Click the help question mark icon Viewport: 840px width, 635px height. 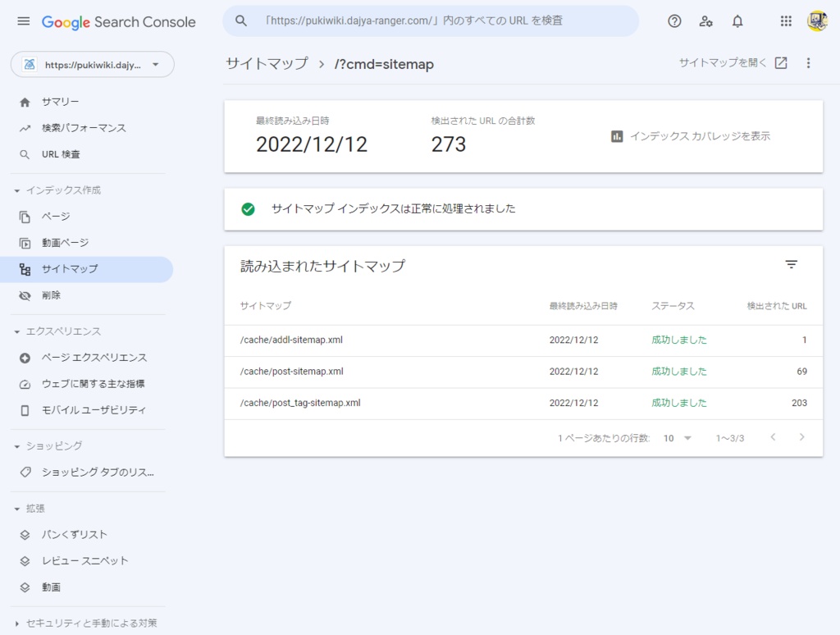[x=674, y=21]
